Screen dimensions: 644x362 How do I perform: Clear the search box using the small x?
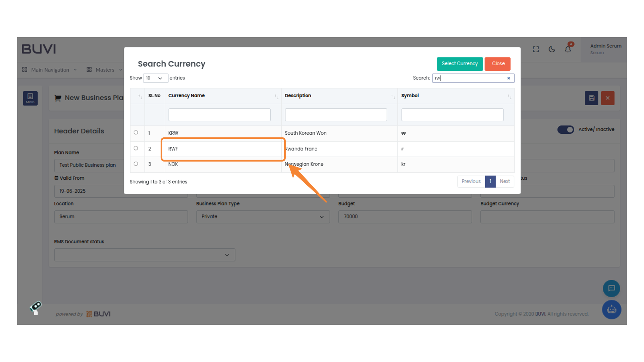[x=508, y=78]
